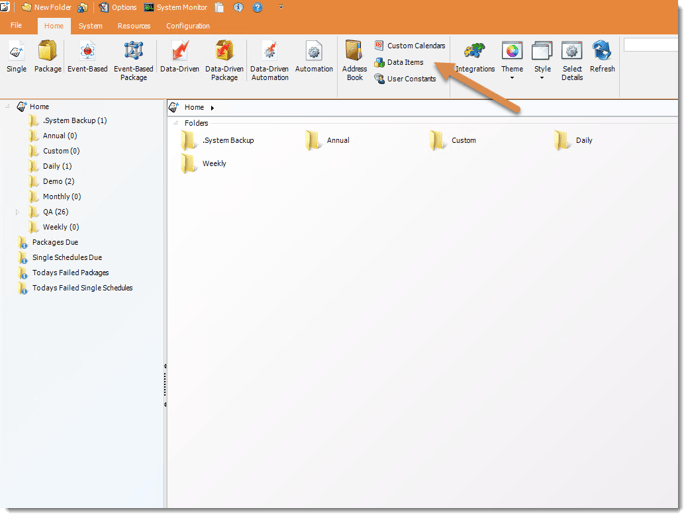
Task: Click Select Details
Action: click(572, 61)
